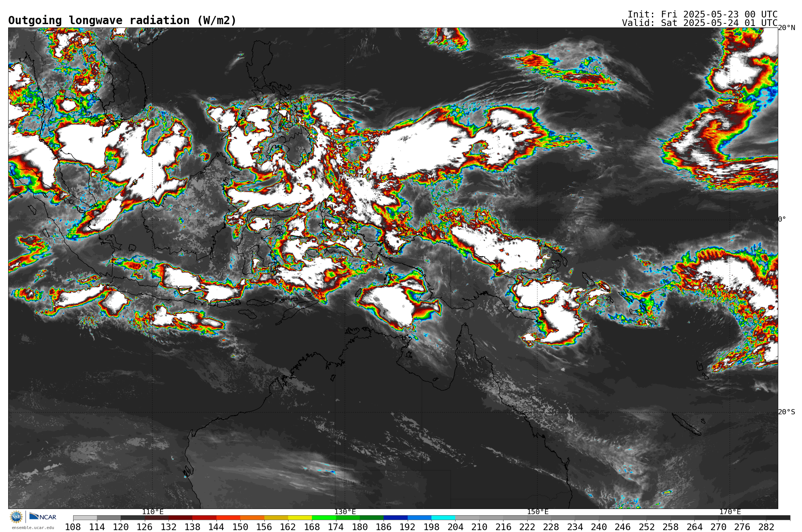The height and width of the screenshot is (532, 802).
Task: Click the 138 colorbar value
Action: [x=192, y=527]
